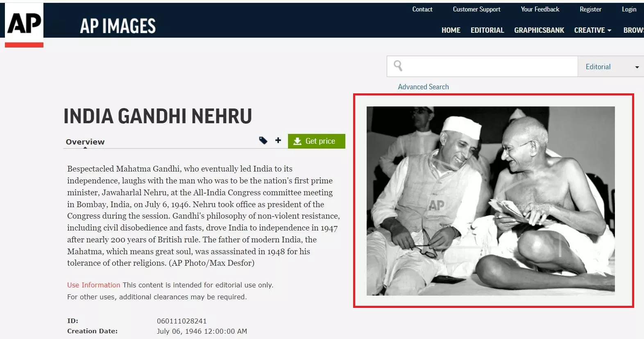Click the Use Information link

tap(94, 285)
